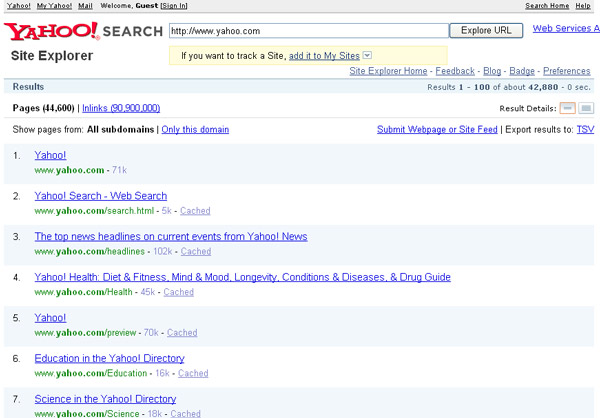This screenshot has width=600, height=418.
Task: Open My Yahoo! link
Action: 54,6
